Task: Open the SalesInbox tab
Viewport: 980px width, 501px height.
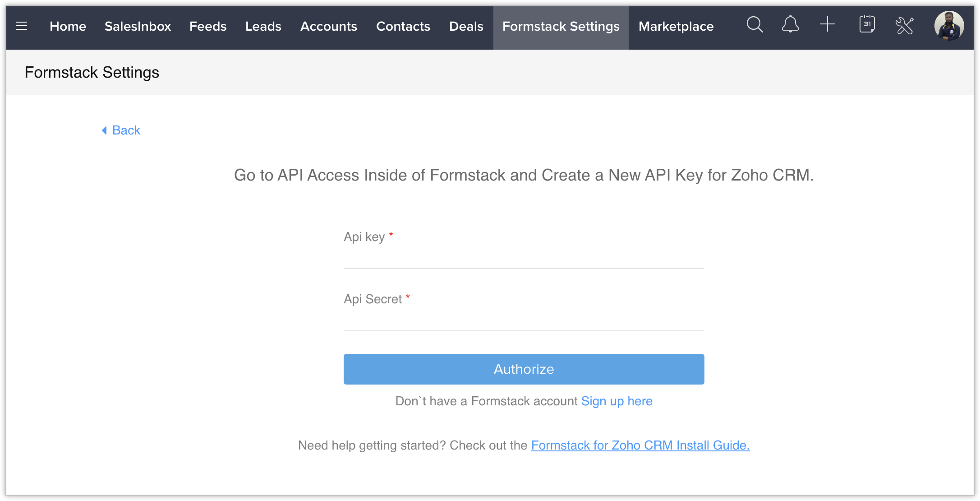Action: coord(138,27)
